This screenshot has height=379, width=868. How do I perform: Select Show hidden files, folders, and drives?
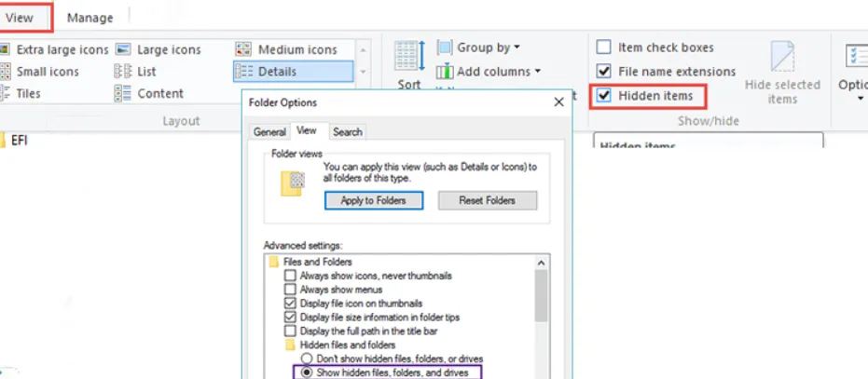point(304,372)
